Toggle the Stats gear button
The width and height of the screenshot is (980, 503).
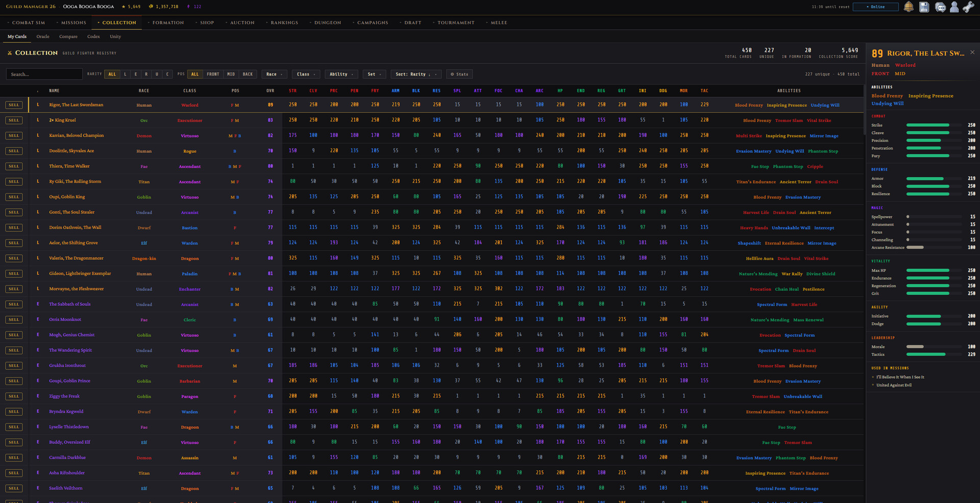tap(459, 74)
